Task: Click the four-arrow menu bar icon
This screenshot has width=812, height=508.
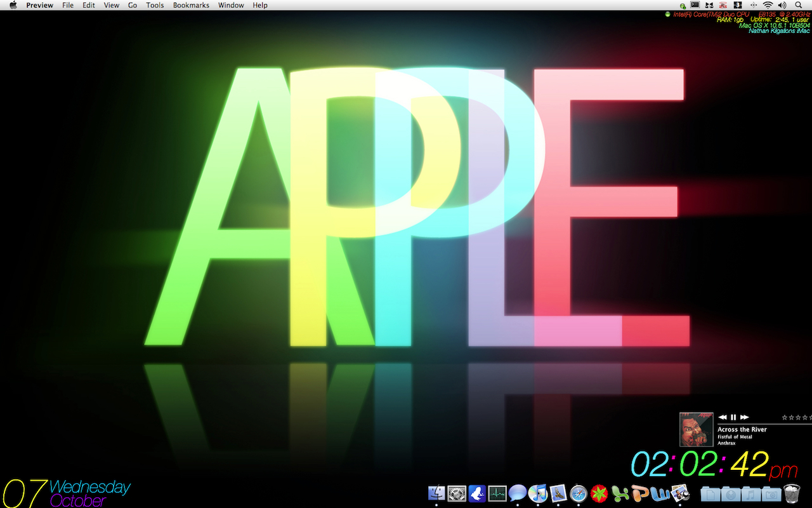Action: click(x=754, y=5)
